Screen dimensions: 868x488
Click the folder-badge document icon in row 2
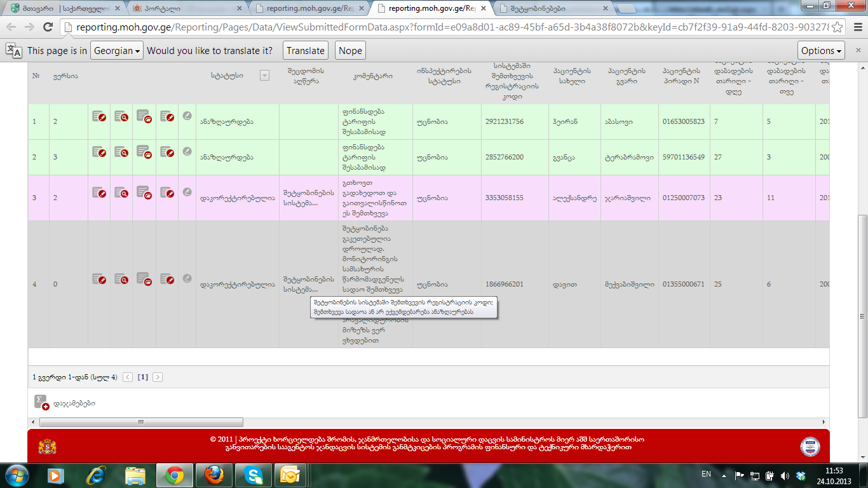click(144, 152)
